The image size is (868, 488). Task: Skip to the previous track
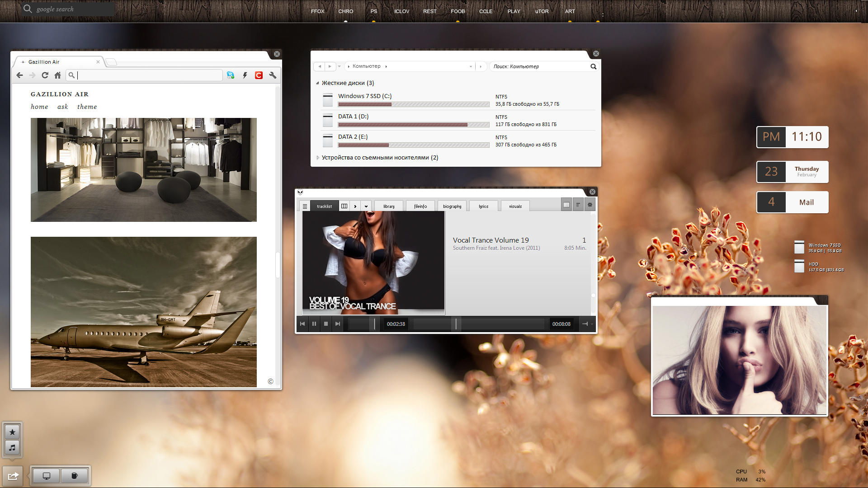coord(302,324)
